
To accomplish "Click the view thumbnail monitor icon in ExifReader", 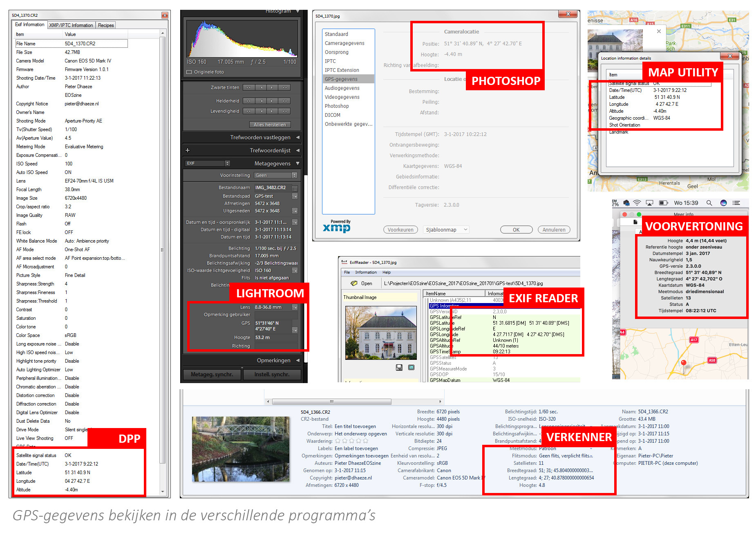I will [411, 368].
